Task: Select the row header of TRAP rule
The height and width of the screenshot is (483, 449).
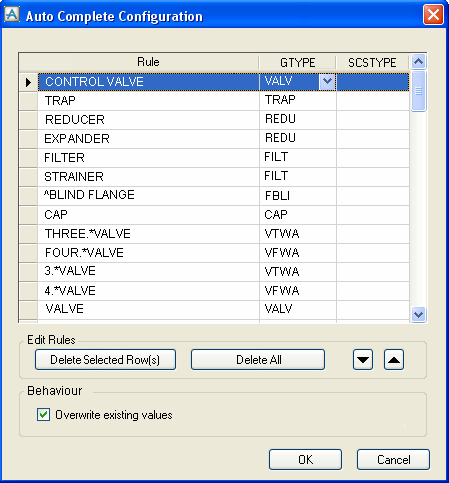Action: (28, 101)
